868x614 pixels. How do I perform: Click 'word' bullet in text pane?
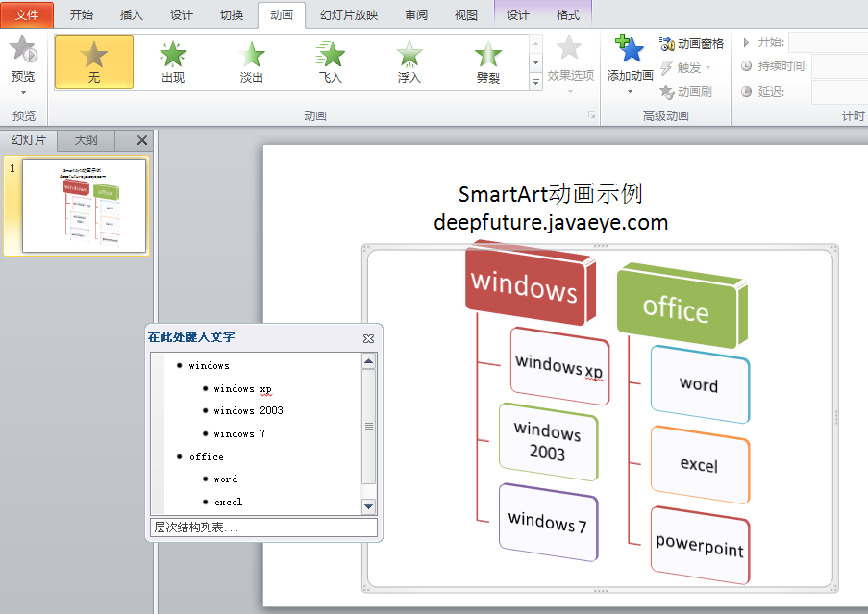point(225,479)
